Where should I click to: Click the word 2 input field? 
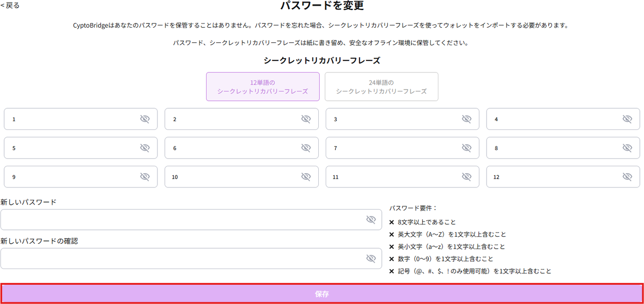241,119
